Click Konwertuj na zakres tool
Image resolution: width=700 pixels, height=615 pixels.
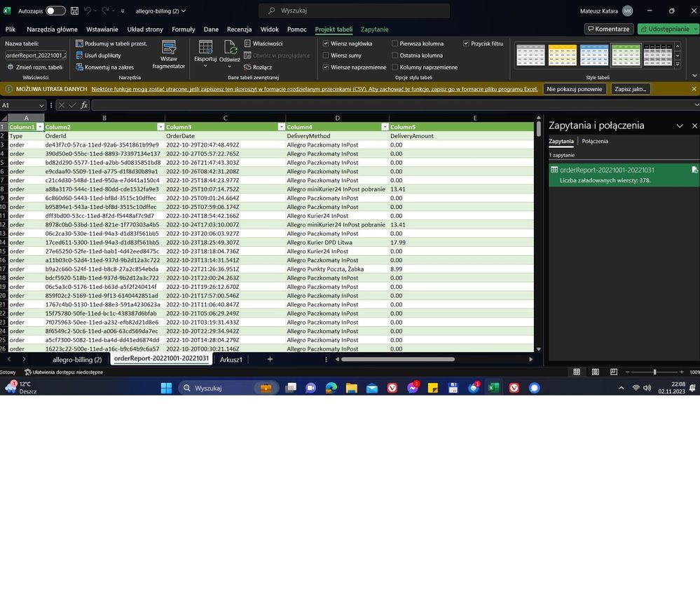105,67
